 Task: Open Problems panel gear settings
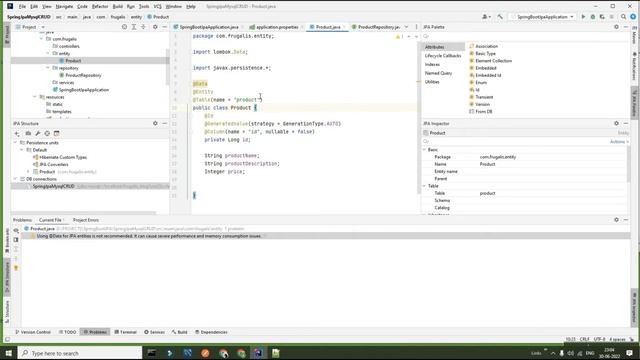(616, 220)
